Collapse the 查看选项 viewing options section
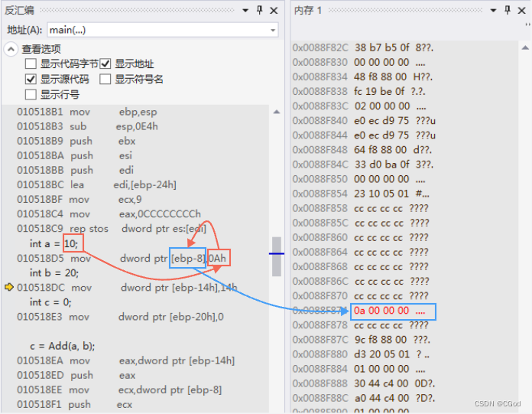 click(x=11, y=49)
